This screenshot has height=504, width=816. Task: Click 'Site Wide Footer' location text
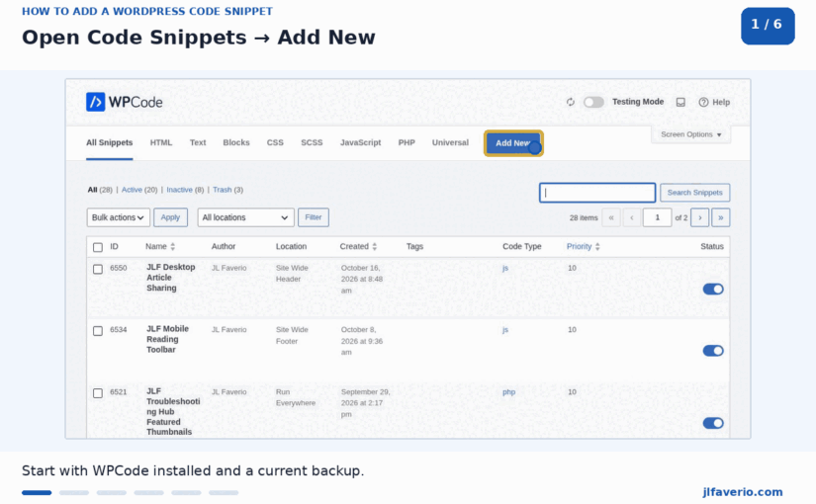pos(292,335)
